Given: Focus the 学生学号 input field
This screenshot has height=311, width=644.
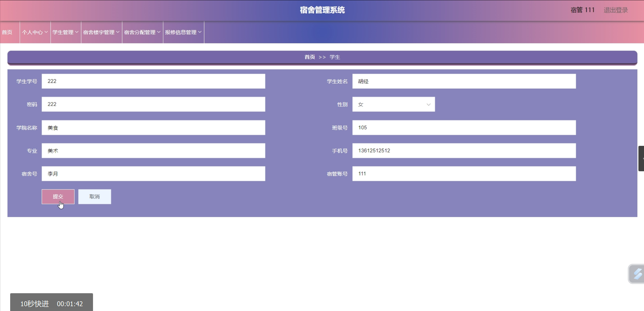Looking at the screenshot, I should pyautogui.click(x=153, y=81).
